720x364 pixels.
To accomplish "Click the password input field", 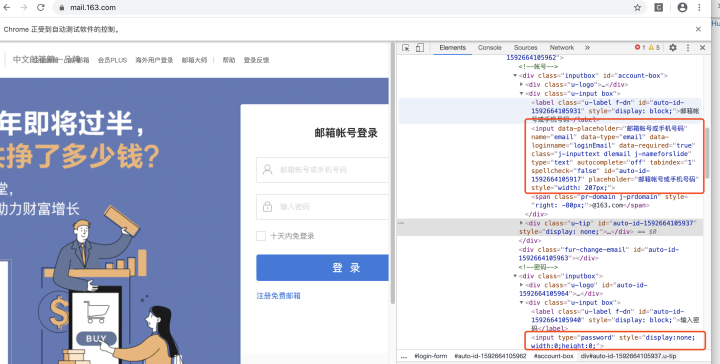I will [322, 207].
